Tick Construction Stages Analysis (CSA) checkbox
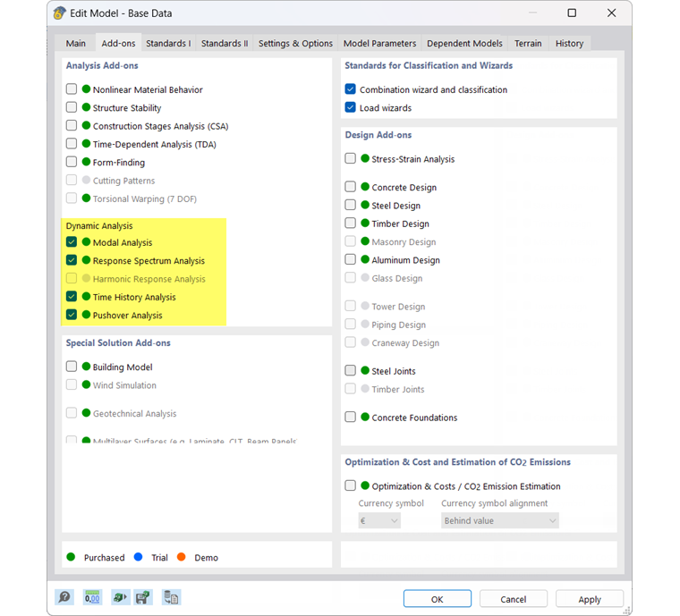Image resolution: width=680 pixels, height=616 pixels. click(x=72, y=126)
